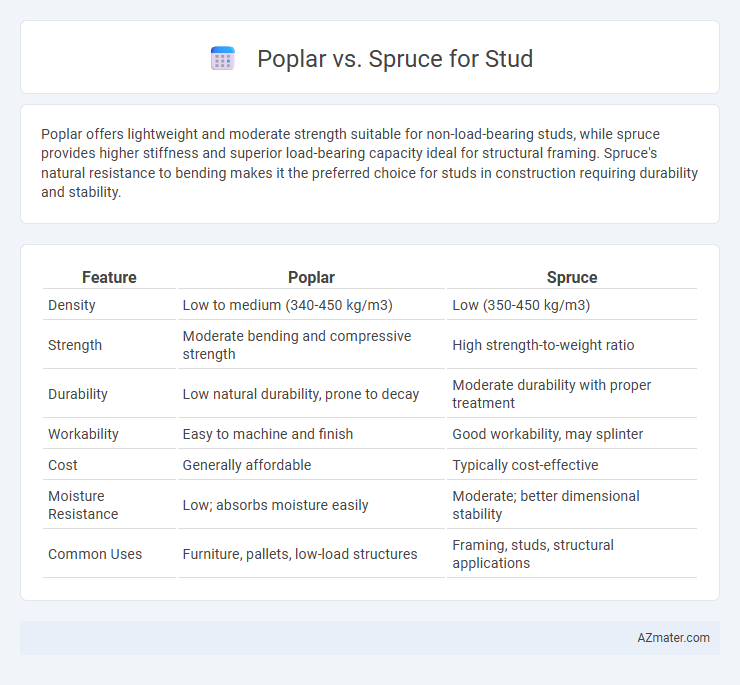Open the AZmater.com link
The height and width of the screenshot is (685, 740).
pos(673,638)
